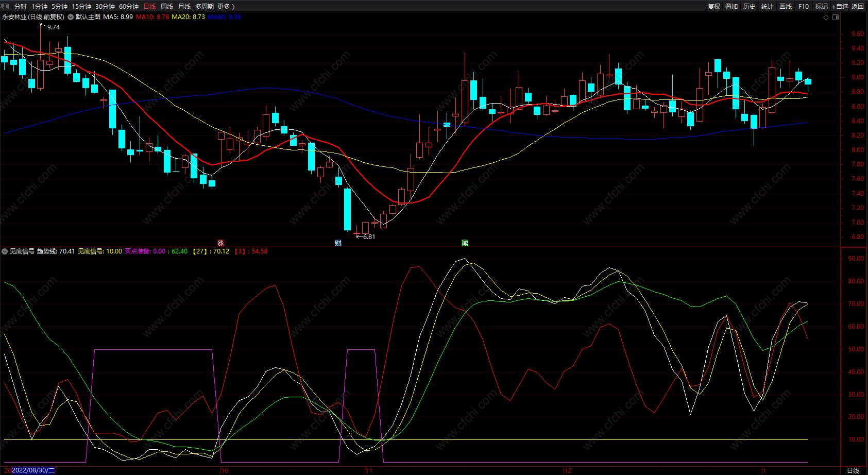Click the 趋势线: 70.41 readout
This screenshot has width=868, height=475.
coord(56,251)
